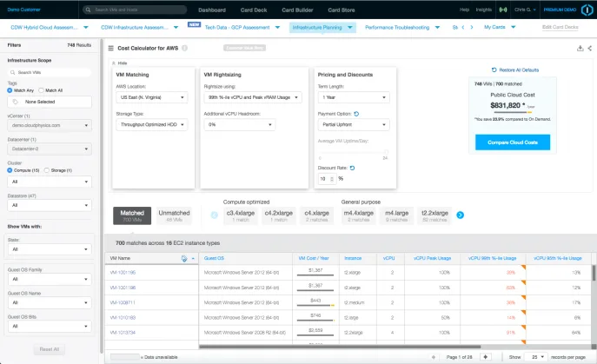Click the Search VMs and Hosts field

tap(136, 10)
